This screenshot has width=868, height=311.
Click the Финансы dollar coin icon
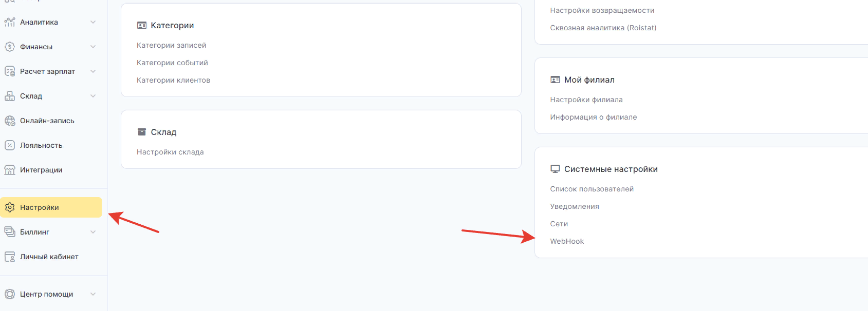coord(10,47)
